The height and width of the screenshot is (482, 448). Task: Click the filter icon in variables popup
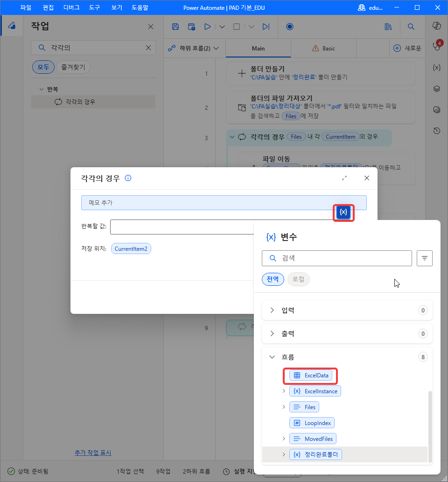click(424, 258)
